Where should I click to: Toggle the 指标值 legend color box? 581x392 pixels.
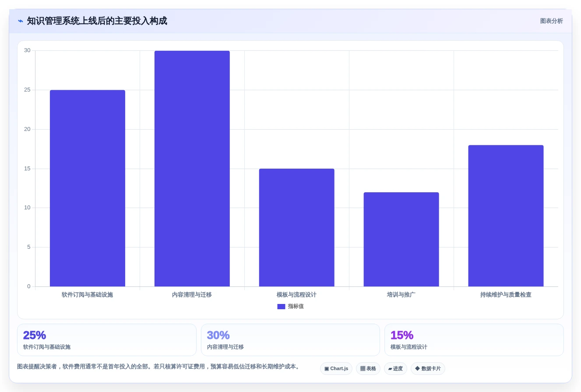click(281, 307)
